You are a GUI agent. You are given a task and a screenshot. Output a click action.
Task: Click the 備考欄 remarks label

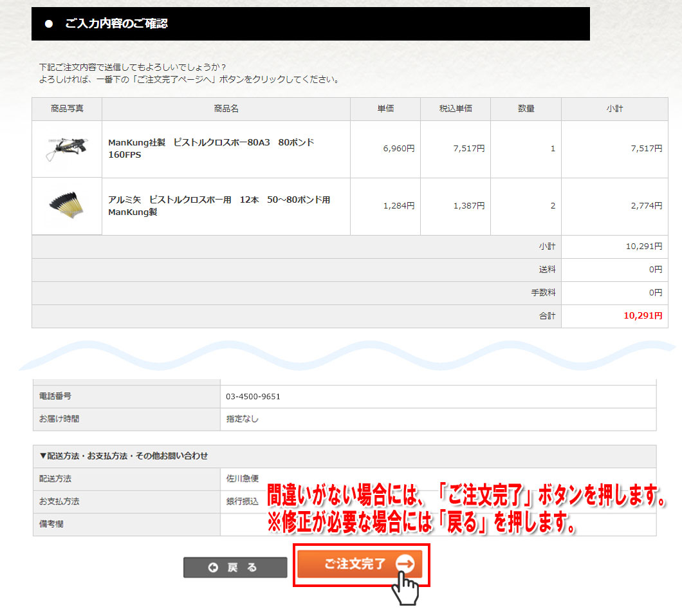tap(51, 524)
